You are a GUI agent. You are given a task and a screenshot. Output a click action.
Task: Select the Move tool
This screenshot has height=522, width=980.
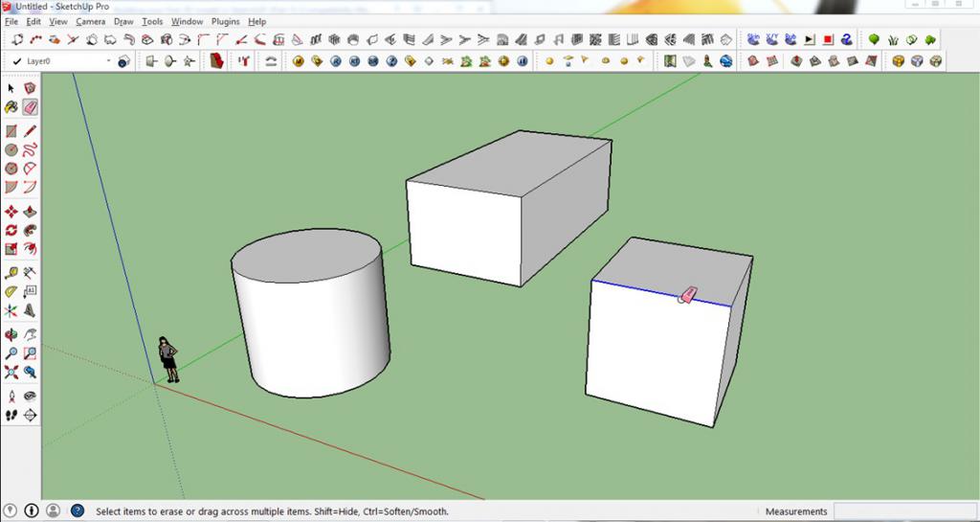(x=11, y=212)
